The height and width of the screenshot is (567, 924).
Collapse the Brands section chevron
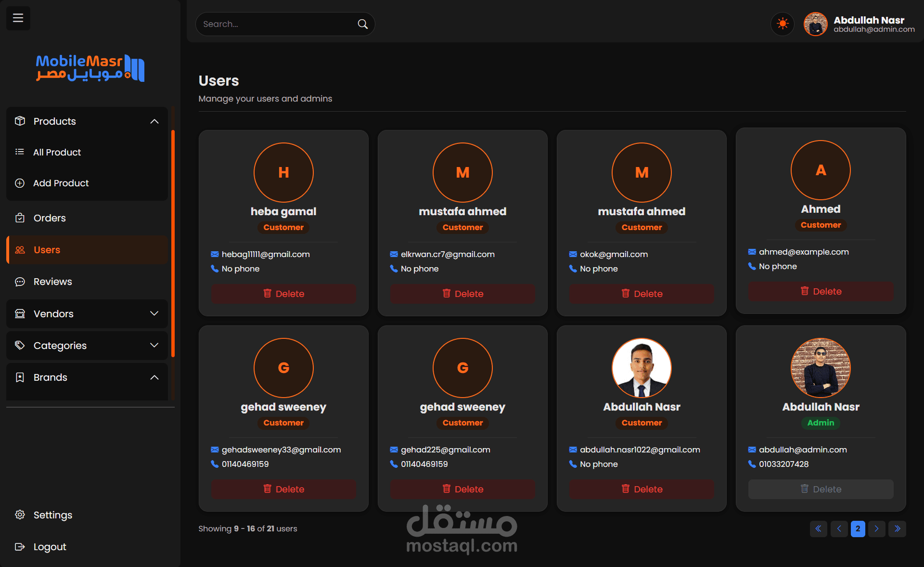pyautogui.click(x=154, y=377)
